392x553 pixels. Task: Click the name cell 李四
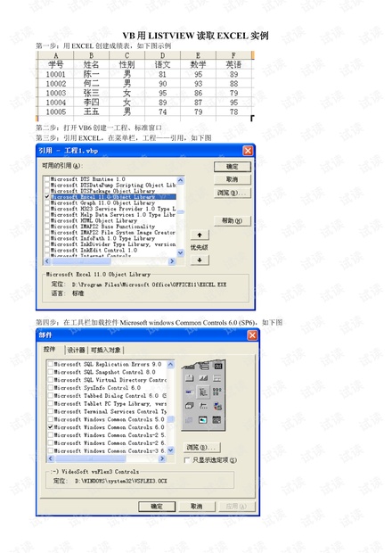click(x=91, y=103)
